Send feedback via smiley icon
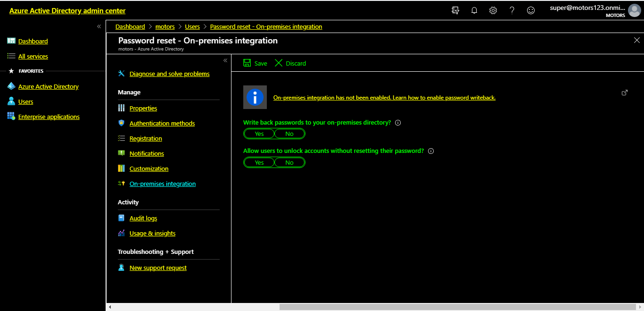This screenshot has width=644, height=311. click(x=531, y=10)
